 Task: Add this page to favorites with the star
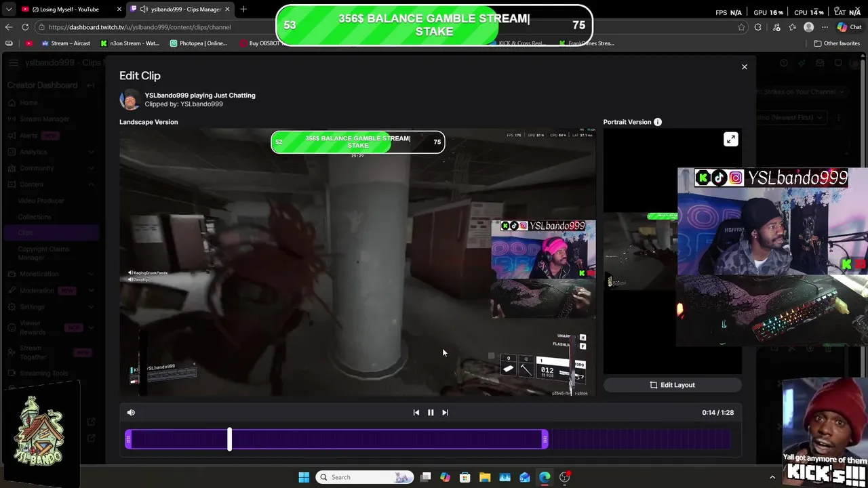(x=741, y=27)
